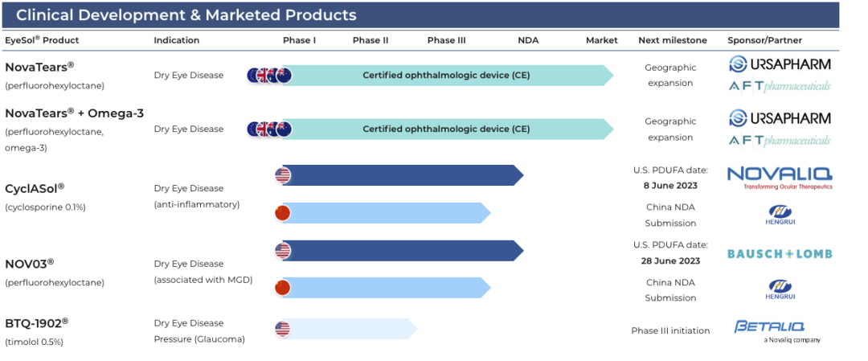Click the US flag beside CyclASol bar
The width and height of the screenshot is (868, 361).
click(283, 175)
